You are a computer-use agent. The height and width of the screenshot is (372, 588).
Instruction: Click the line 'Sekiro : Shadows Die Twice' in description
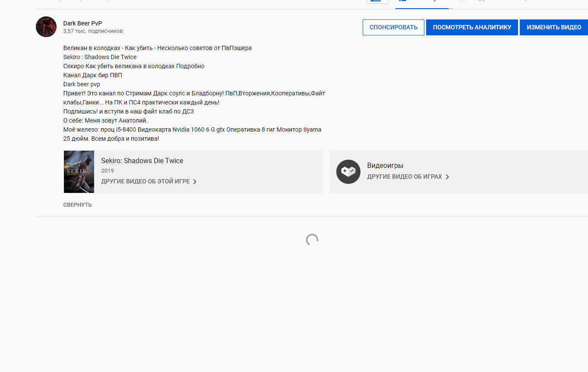coord(100,57)
